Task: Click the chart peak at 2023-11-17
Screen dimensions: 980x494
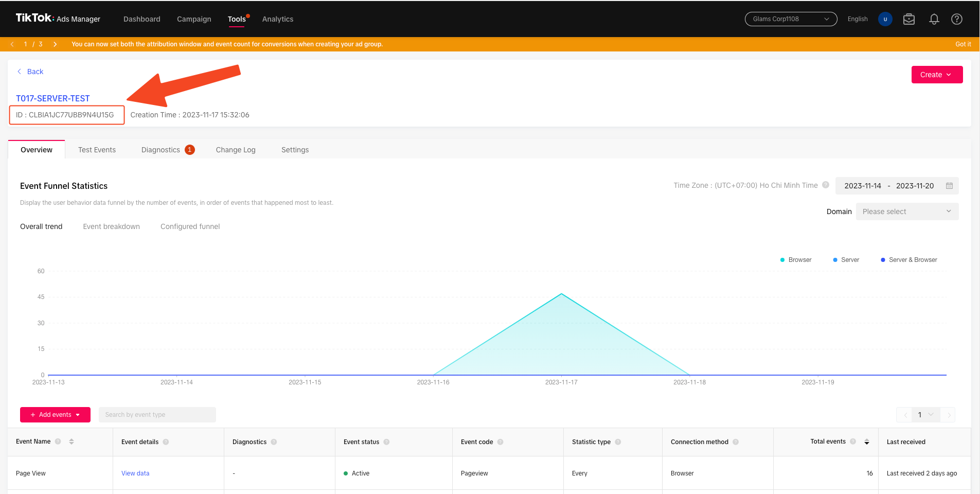Action: pos(561,294)
